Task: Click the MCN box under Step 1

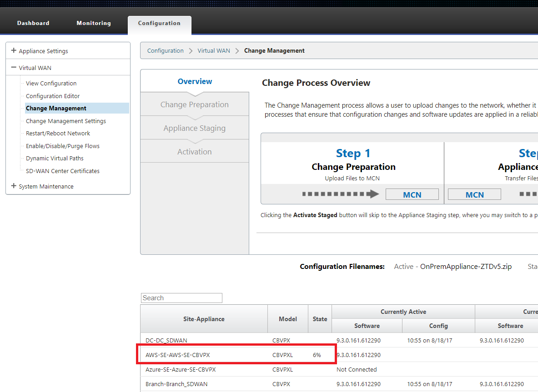Action: click(x=412, y=194)
